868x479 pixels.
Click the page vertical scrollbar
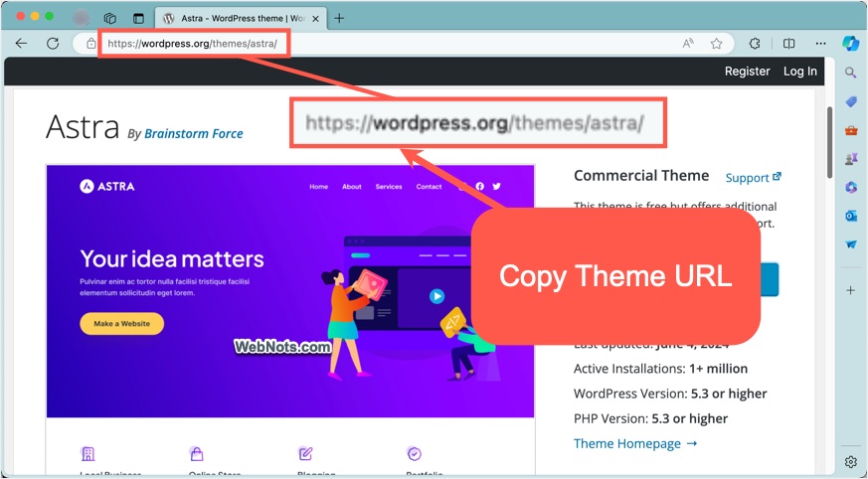pos(830,143)
